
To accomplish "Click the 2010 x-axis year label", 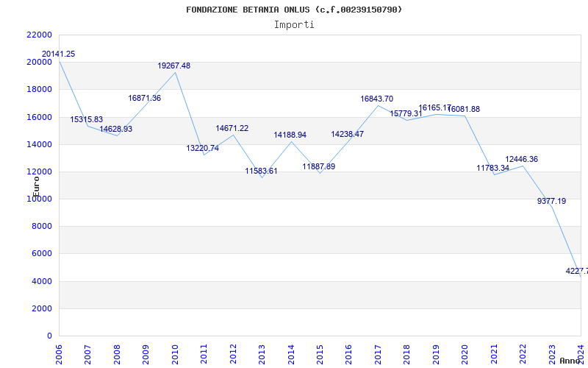I will tap(175, 355).
